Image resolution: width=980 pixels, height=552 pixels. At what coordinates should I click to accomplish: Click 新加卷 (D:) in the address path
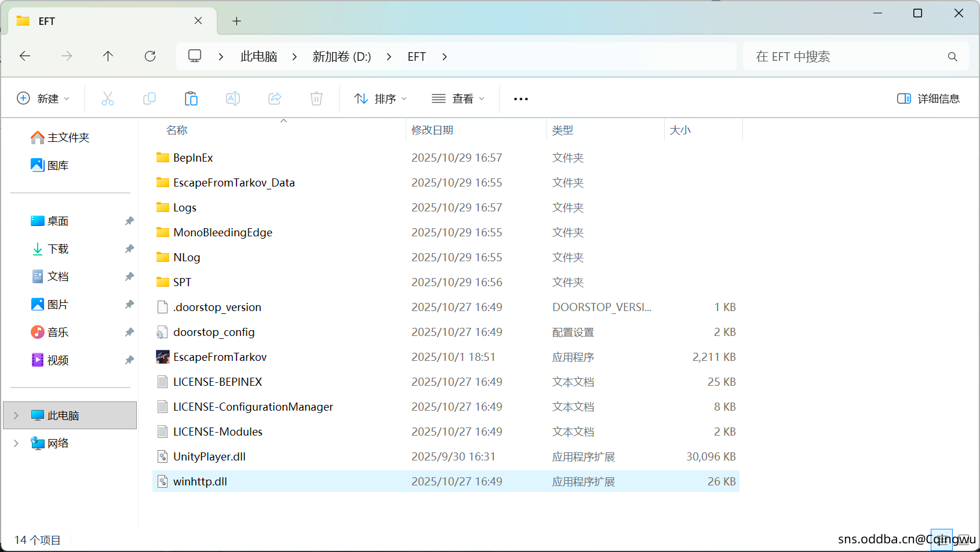point(341,57)
